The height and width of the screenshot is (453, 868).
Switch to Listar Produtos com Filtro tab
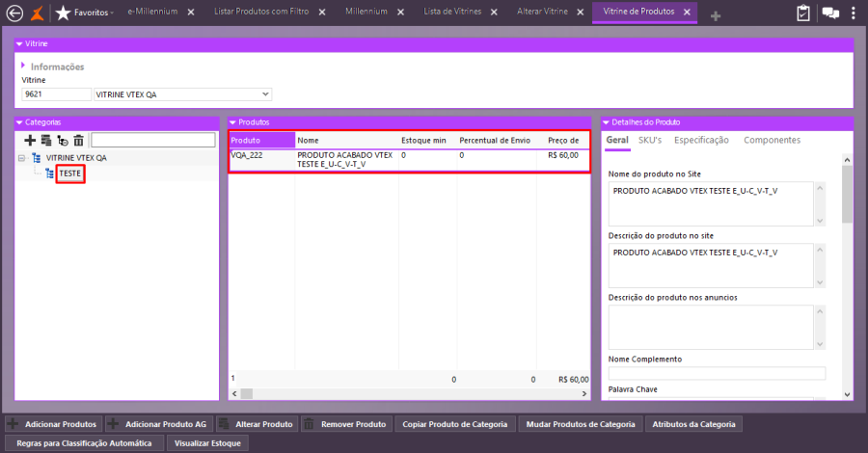pyautogui.click(x=261, y=12)
